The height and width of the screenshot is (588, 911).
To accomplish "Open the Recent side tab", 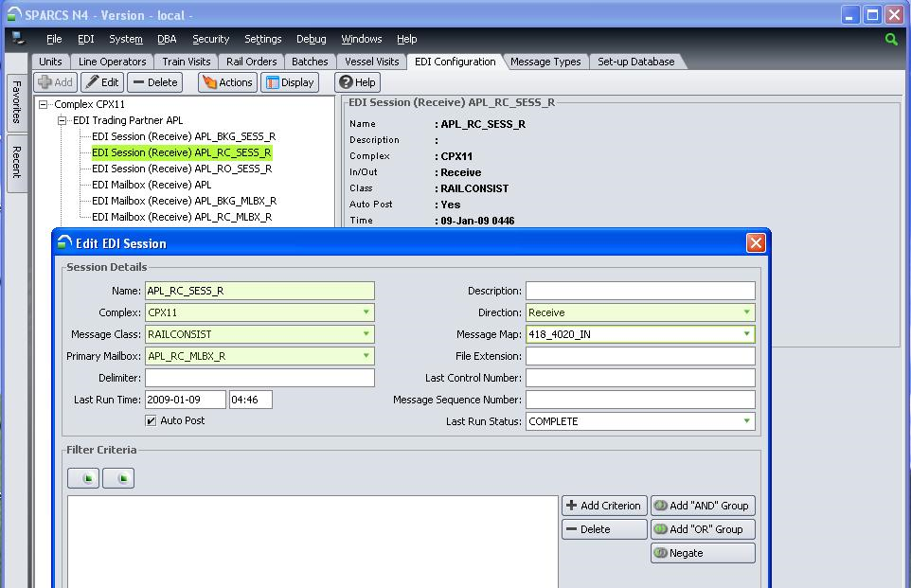I will click(16, 162).
